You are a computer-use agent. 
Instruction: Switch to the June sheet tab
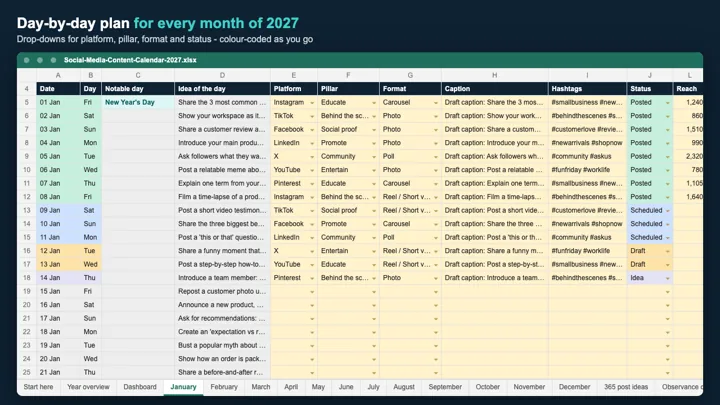tap(346, 387)
